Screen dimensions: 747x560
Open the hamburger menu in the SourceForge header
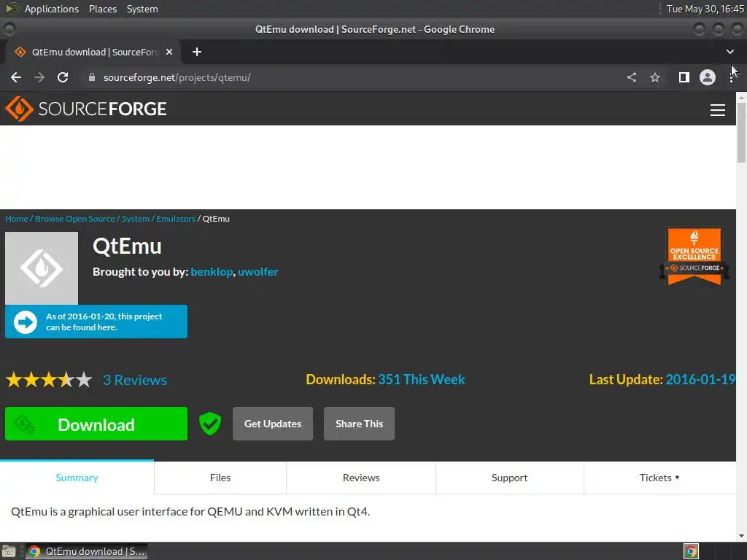pyautogui.click(x=718, y=110)
